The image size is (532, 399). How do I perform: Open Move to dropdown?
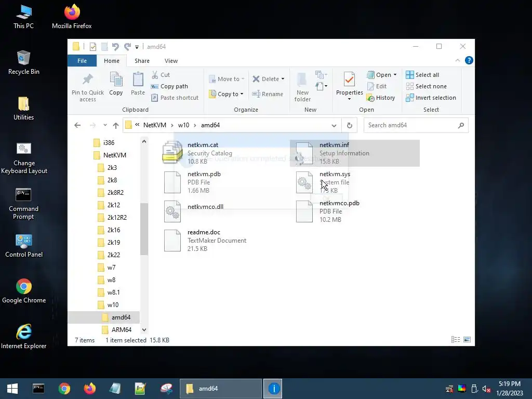[x=227, y=79]
